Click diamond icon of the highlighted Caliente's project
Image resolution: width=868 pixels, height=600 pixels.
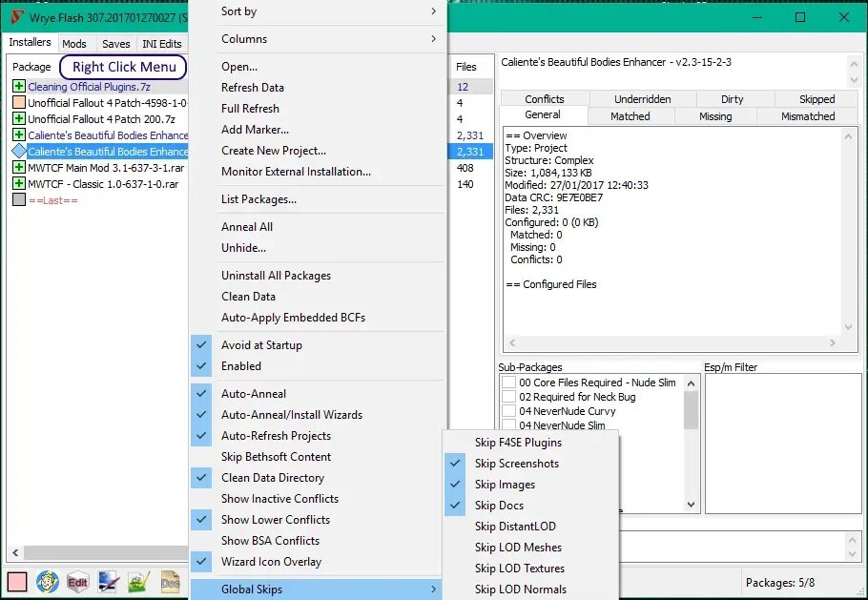[19, 151]
